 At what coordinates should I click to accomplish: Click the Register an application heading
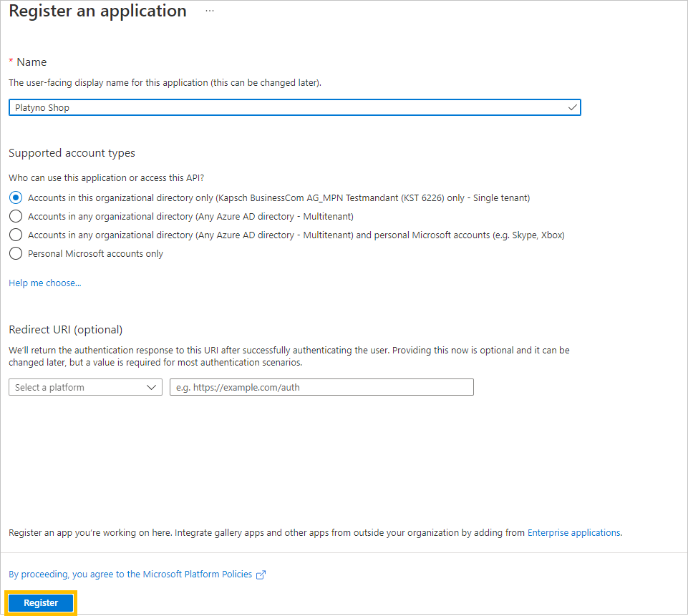coord(98,11)
